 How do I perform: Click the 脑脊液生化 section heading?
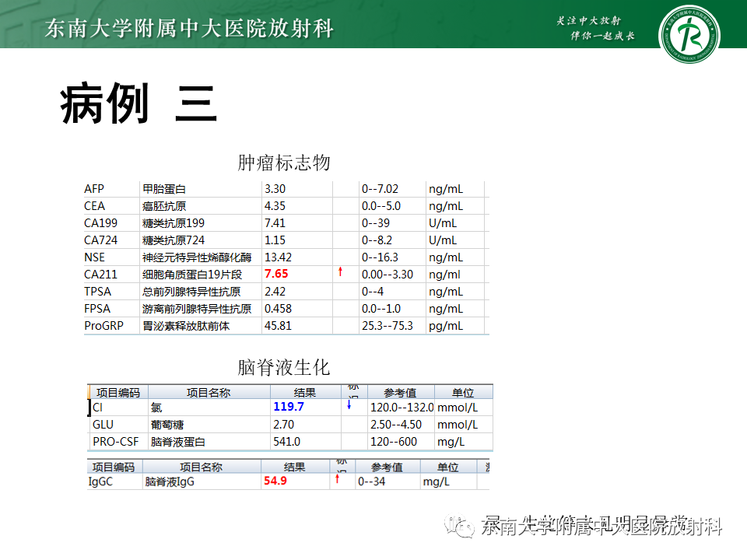[284, 368]
